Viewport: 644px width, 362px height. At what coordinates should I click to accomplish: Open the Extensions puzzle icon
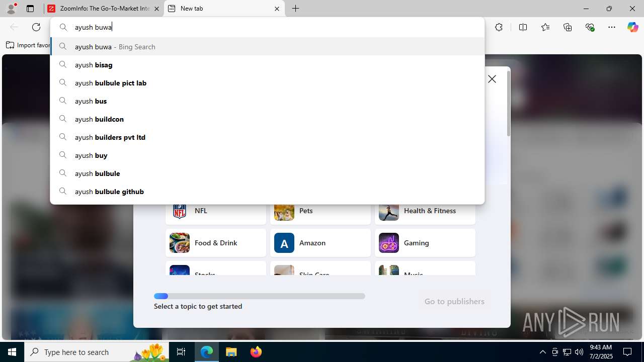pos(499,27)
